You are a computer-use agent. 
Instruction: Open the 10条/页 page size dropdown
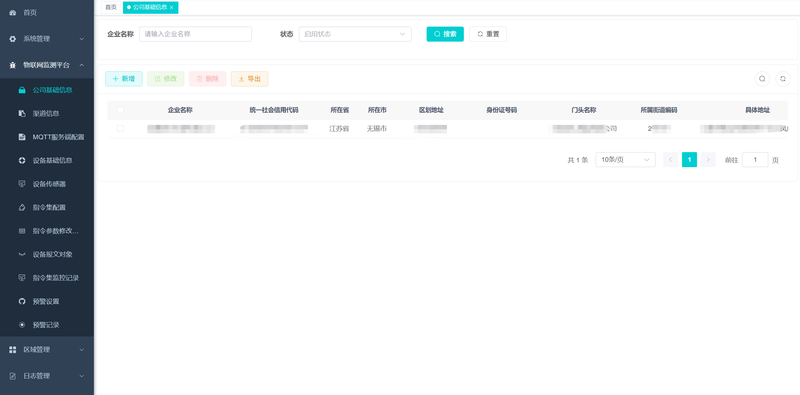coord(626,160)
